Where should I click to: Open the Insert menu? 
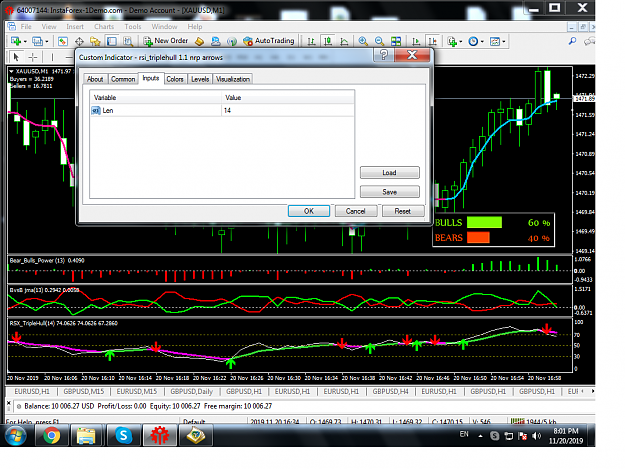coord(75,27)
